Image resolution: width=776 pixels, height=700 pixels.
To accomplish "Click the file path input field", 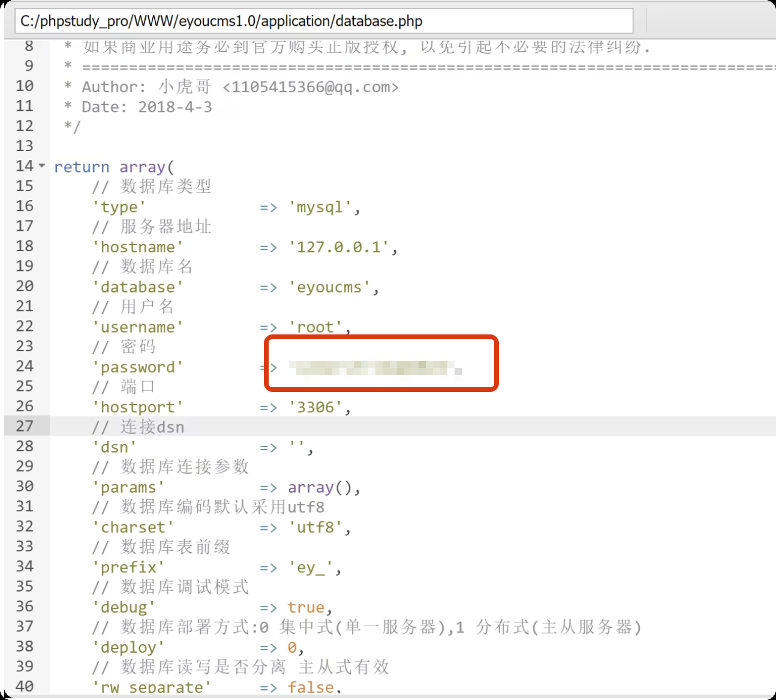I will click(324, 22).
